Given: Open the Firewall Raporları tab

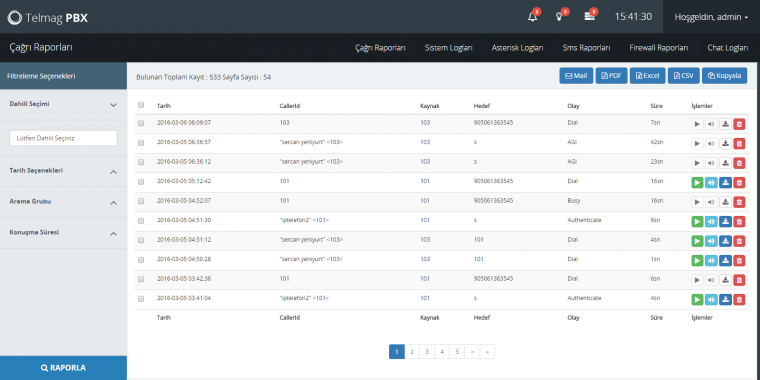Looking at the screenshot, I should (x=659, y=48).
